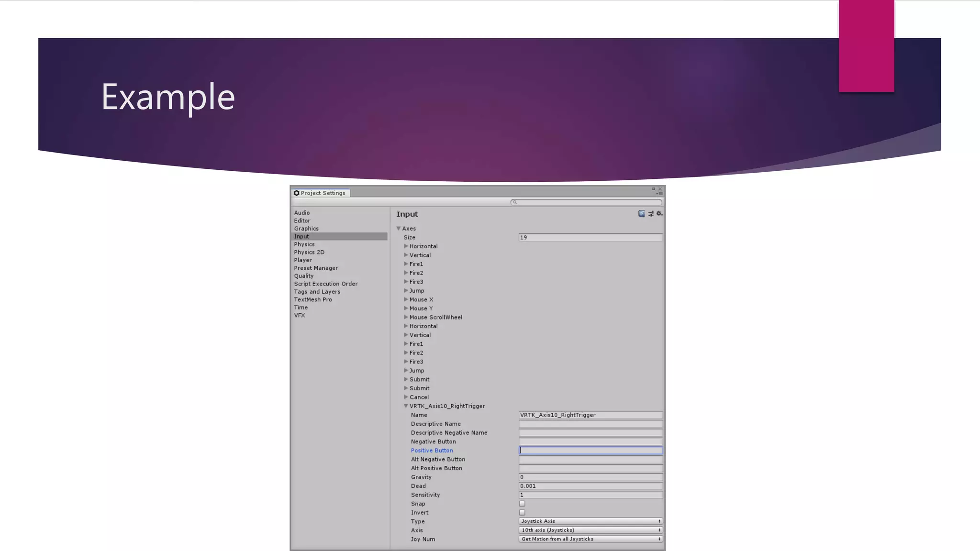This screenshot has width=980, height=551.
Task: Click the Dead value input field
Action: [x=590, y=486]
